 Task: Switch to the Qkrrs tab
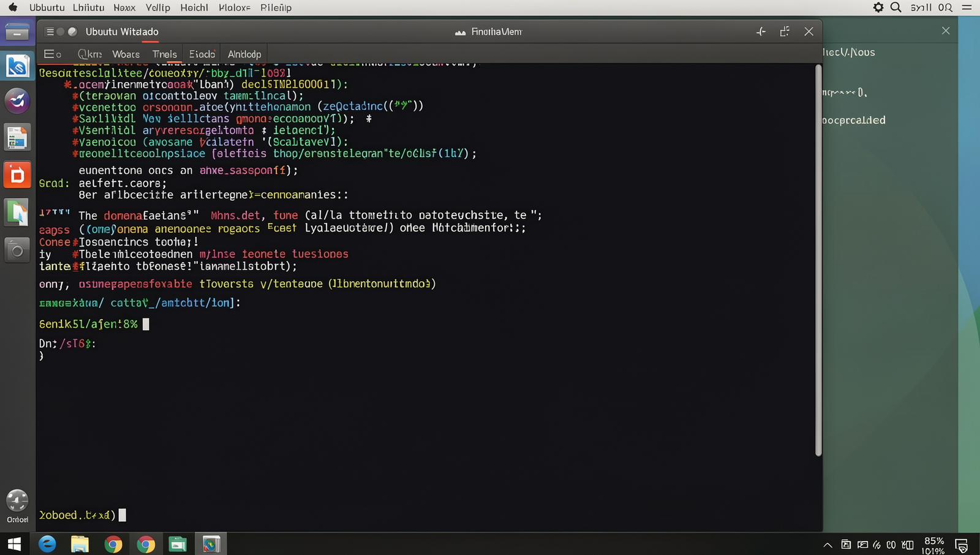(90, 54)
